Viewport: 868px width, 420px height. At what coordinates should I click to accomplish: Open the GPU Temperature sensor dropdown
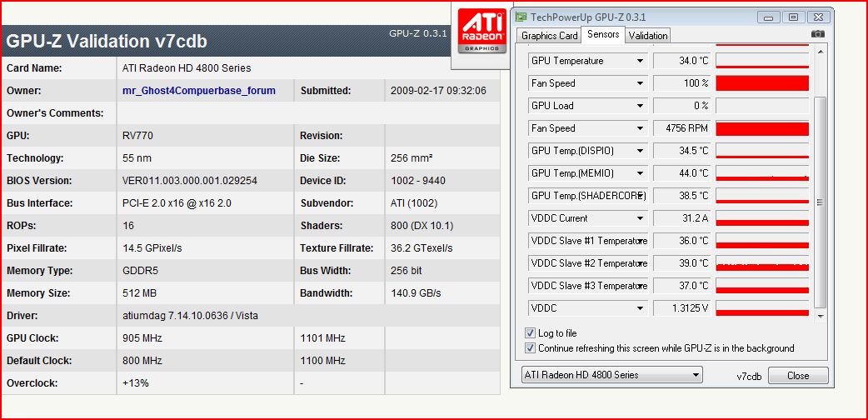click(x=640, y=61)
